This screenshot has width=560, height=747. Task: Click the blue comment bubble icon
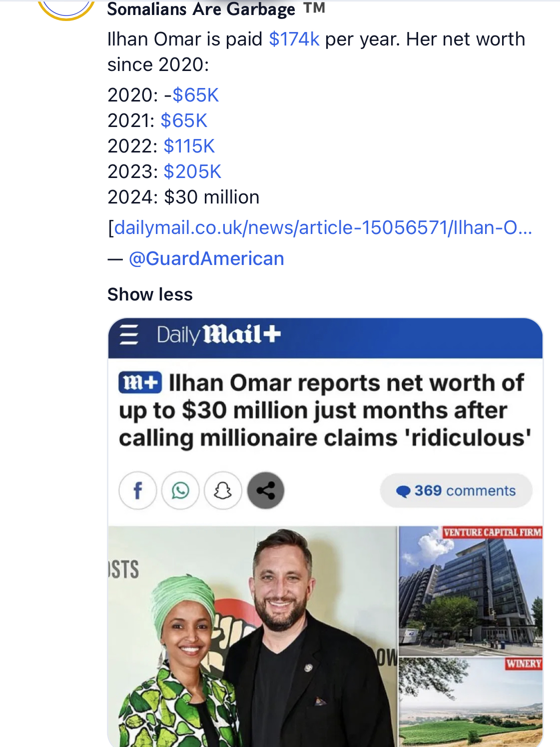[403, 491]
